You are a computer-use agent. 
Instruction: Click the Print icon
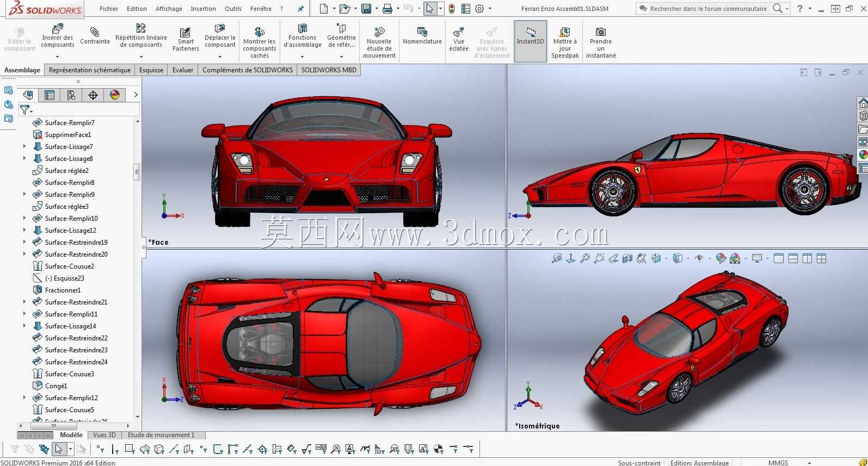click(x=387, y=9)
